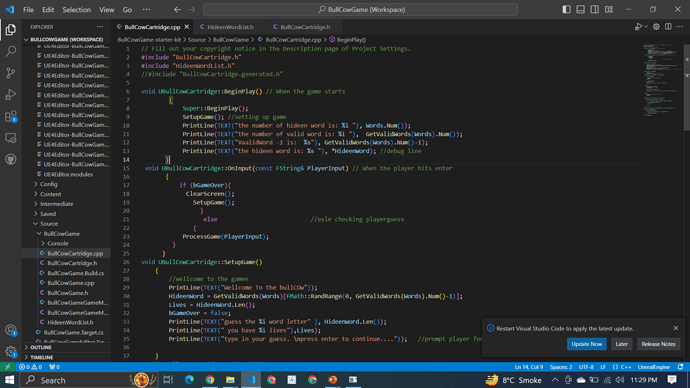Open the File menu
The height and width of the screenshot is (388, 690).
(x=28, y=10)
